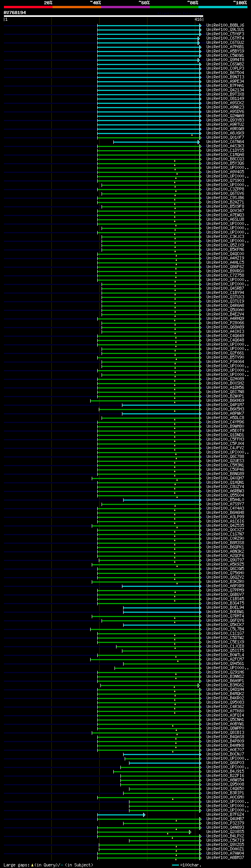Select label UniRef100_A9NK23

[x=225, y=107]
